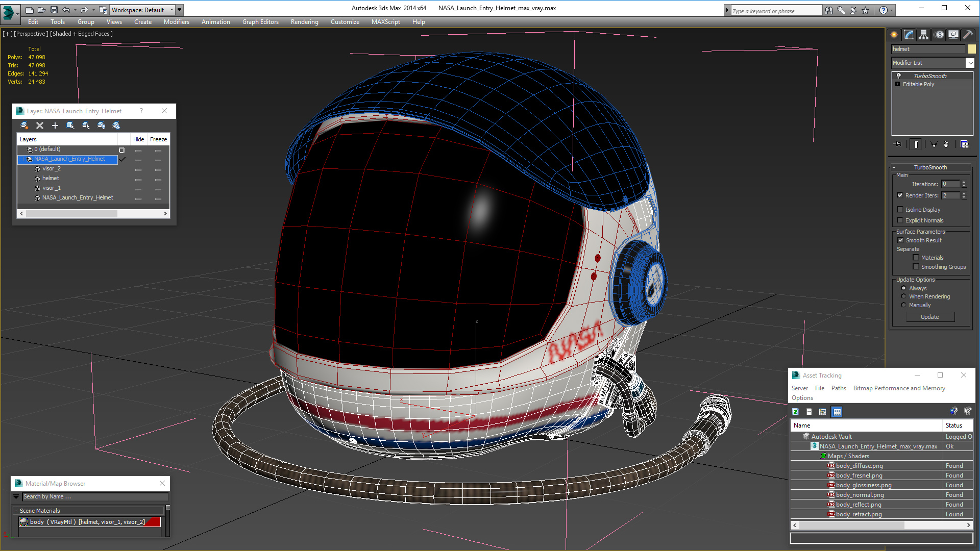Open Paths menu in Asset Tracking
The width and height of the screenshot is (980, 551).
coord(838,388)
